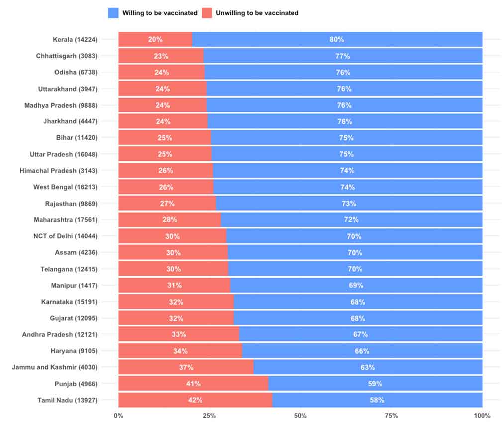
Task: Click Punjab's 41% unwilling bar segment
Action: (x=193, y=384)
